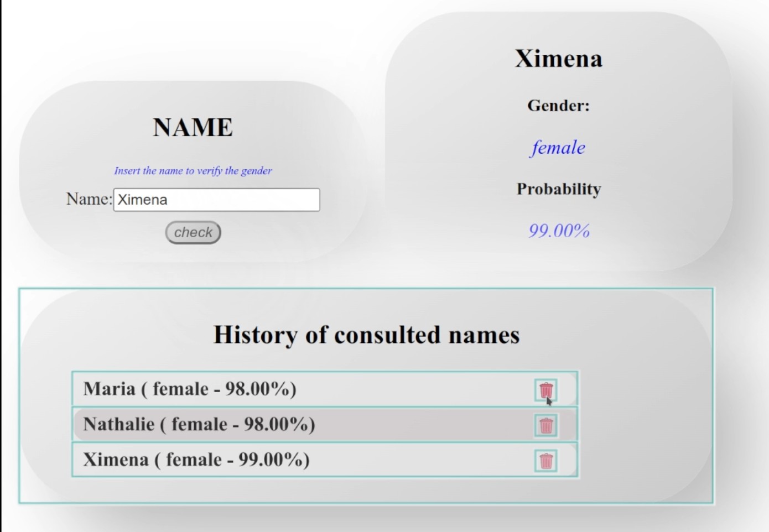Click the 98.00% value in Maria's entry
Screen dimensions: 769x532
257,389
